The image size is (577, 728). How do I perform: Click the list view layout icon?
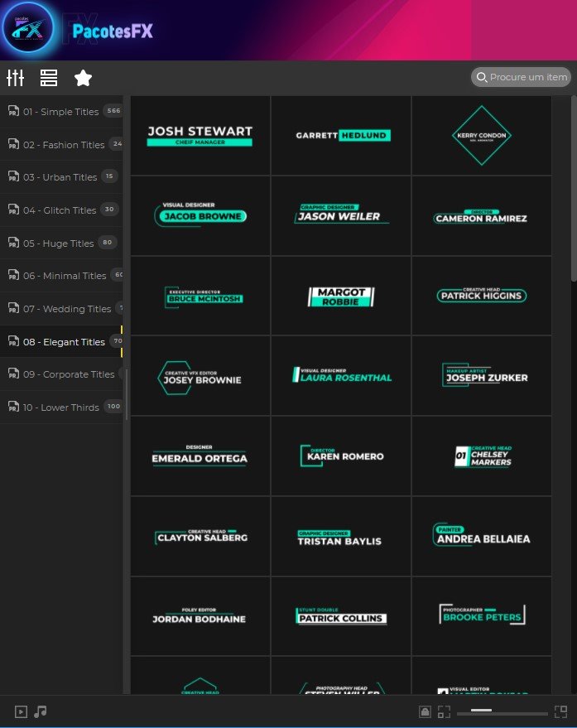pos(49,78)
